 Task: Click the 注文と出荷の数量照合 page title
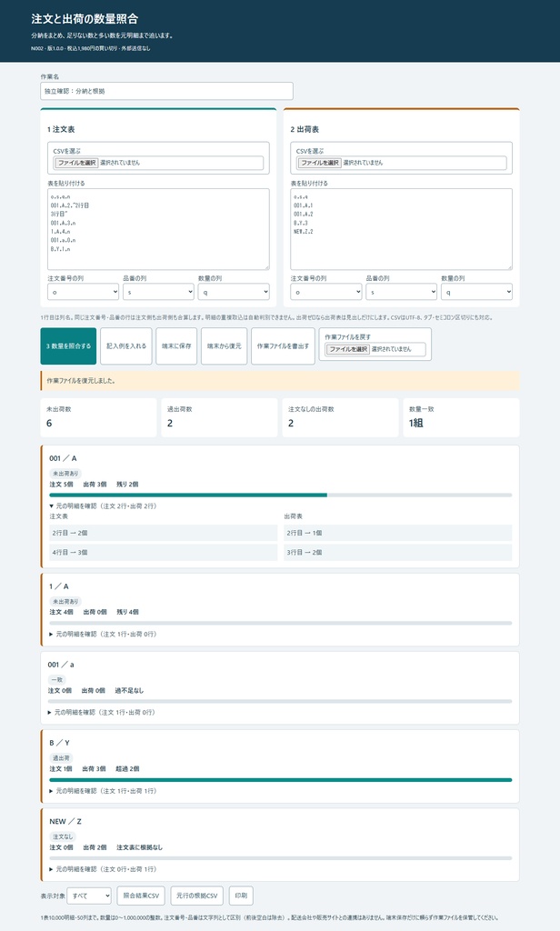click(x=85, y=19)
